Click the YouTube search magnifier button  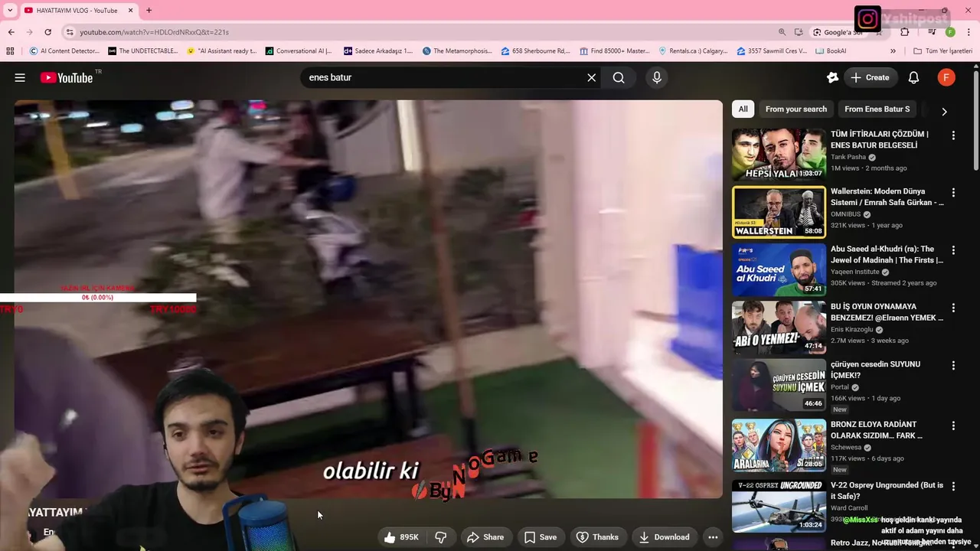click(619, 77)
